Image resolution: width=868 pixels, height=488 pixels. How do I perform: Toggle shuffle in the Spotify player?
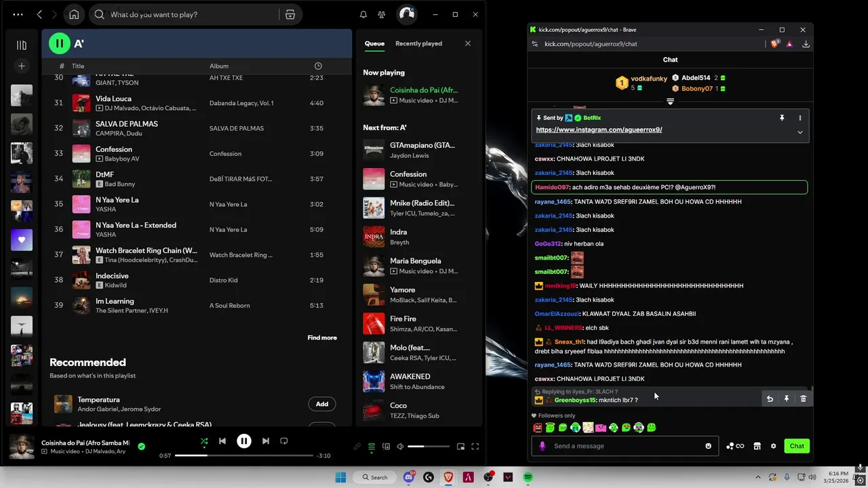(204, 441)
